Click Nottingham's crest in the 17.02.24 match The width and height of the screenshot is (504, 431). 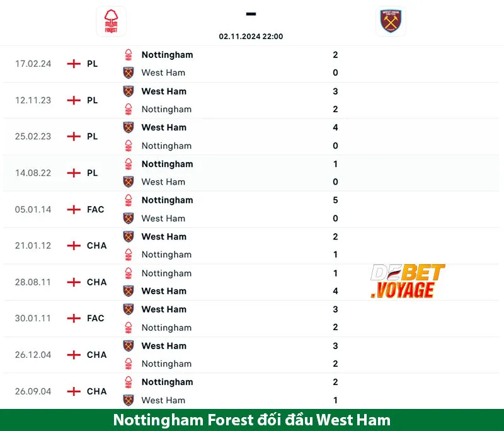(x=129, y=55)
